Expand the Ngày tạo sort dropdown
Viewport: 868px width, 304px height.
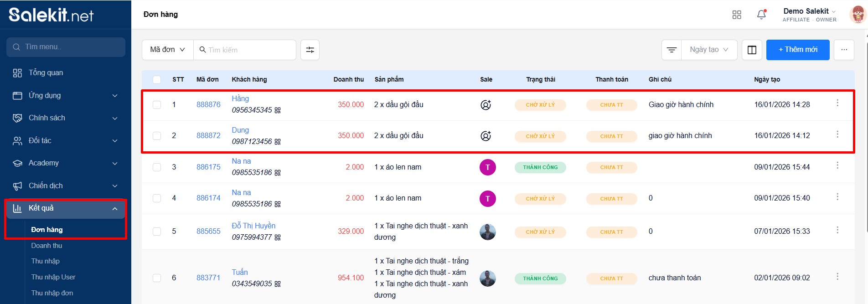(709, 50)
